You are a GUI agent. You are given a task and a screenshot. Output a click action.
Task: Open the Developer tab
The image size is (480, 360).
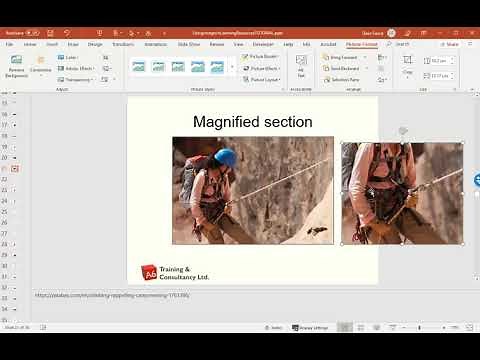pos(263,44)
